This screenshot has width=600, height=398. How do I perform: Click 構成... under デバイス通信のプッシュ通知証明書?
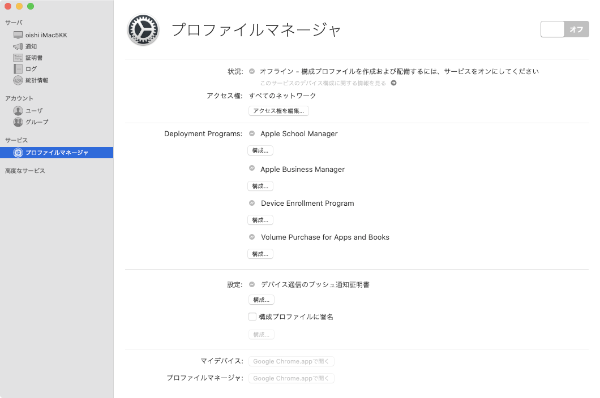261,300
